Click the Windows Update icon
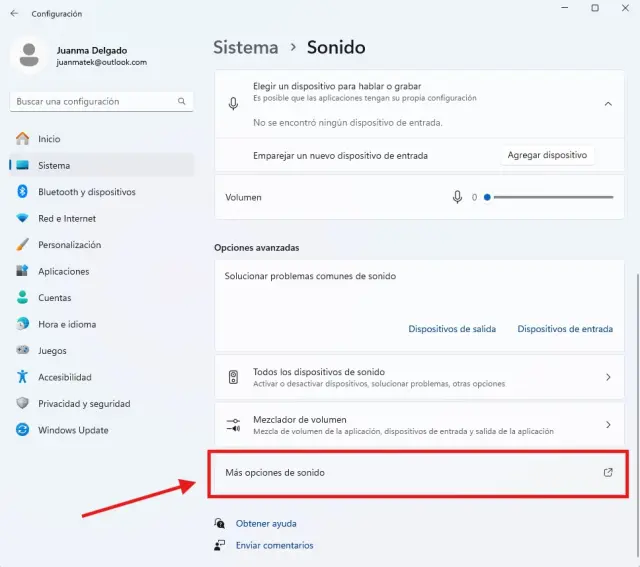 [x=22, y=430]
